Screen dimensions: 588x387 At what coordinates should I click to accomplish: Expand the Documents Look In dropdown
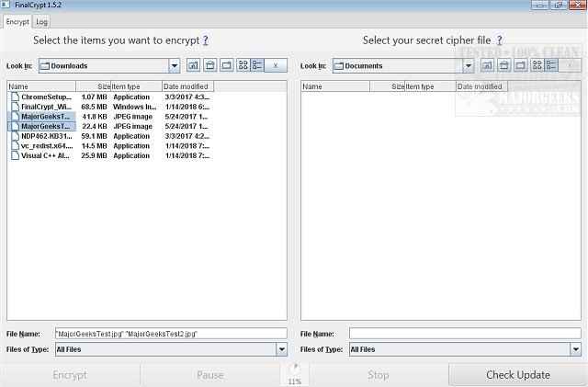[469, 66]
